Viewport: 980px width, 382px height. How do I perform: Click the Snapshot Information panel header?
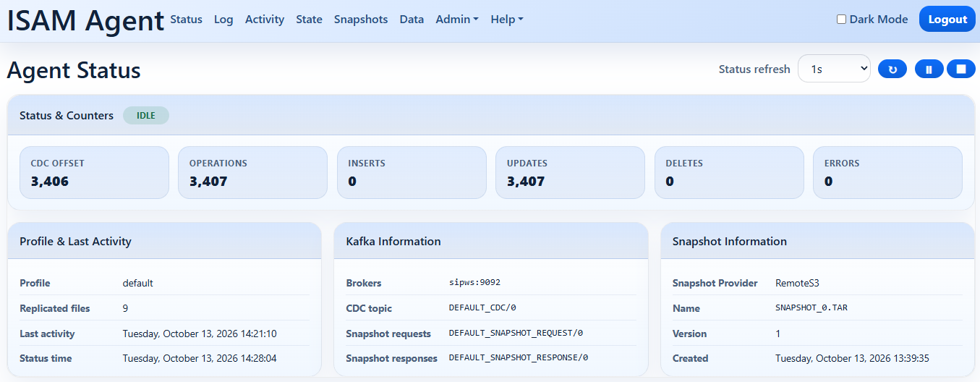click(x=817, y=241)
